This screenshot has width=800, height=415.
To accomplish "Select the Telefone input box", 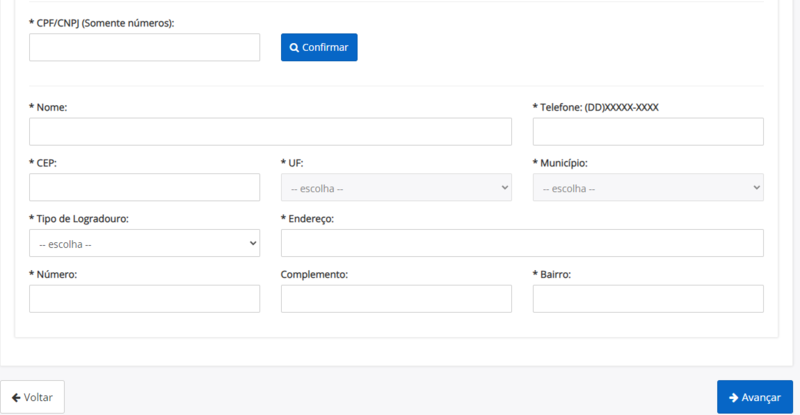I will coord(648,132).
